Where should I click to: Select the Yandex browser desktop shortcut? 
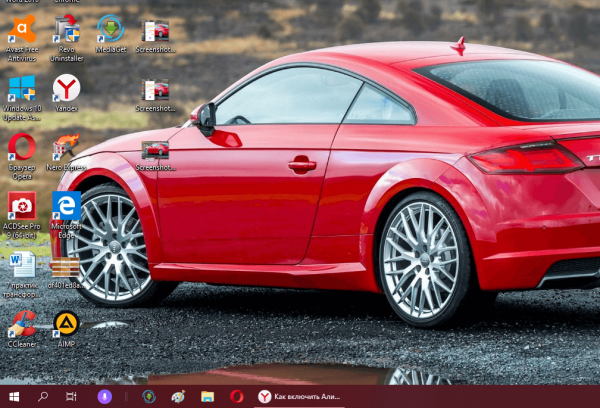tap(67, 93)
